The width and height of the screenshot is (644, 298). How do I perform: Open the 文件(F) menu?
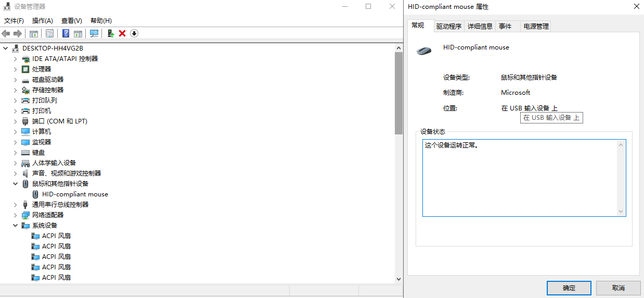pyautogui.click(x=14, y=21)
